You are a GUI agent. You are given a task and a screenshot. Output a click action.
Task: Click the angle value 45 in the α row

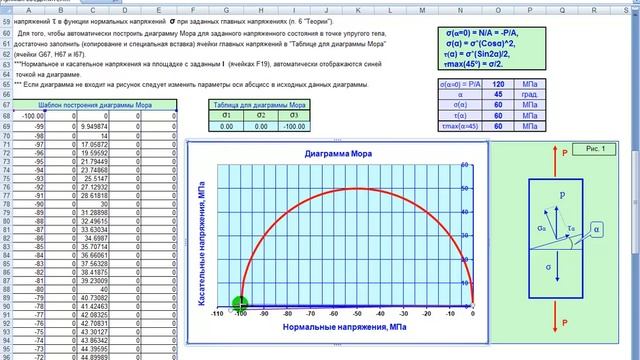498,94
